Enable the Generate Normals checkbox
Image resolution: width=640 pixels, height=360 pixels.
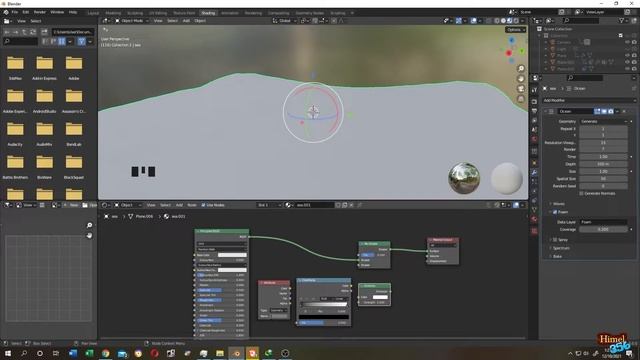tap(581, 193)
